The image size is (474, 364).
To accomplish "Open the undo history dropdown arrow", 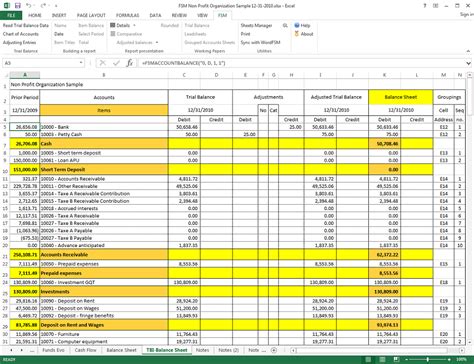I will point(35,6).
